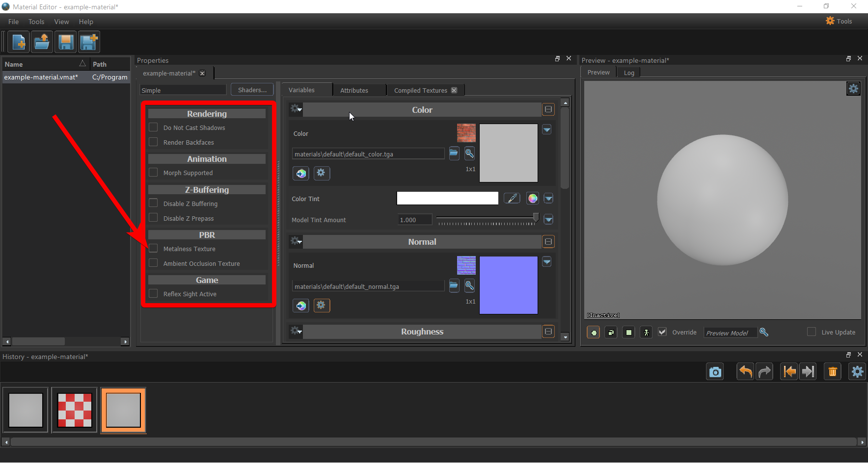Viewport: 868px width, 463px height.
Task: Browse for Color texture file
Action: point(454,154)
